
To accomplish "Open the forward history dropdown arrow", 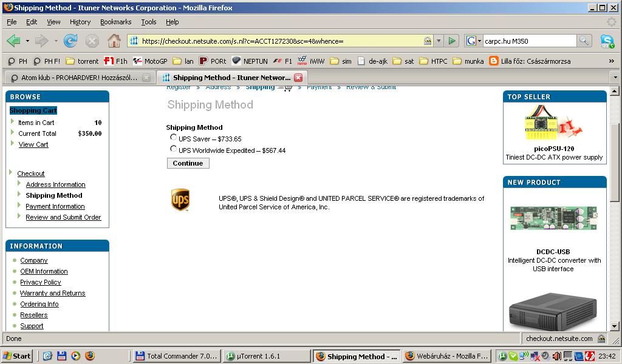I will point(55,41).
